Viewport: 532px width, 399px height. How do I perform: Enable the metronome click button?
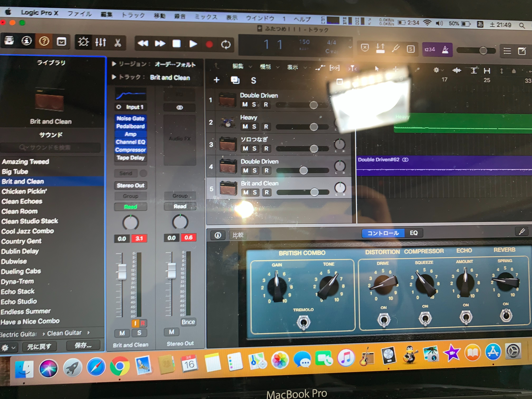point(445,50)
